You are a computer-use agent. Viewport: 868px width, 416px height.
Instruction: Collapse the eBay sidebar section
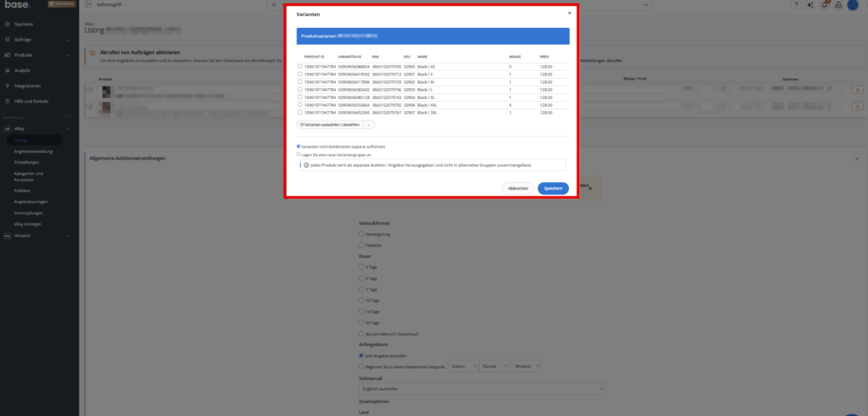pos(68,129)
